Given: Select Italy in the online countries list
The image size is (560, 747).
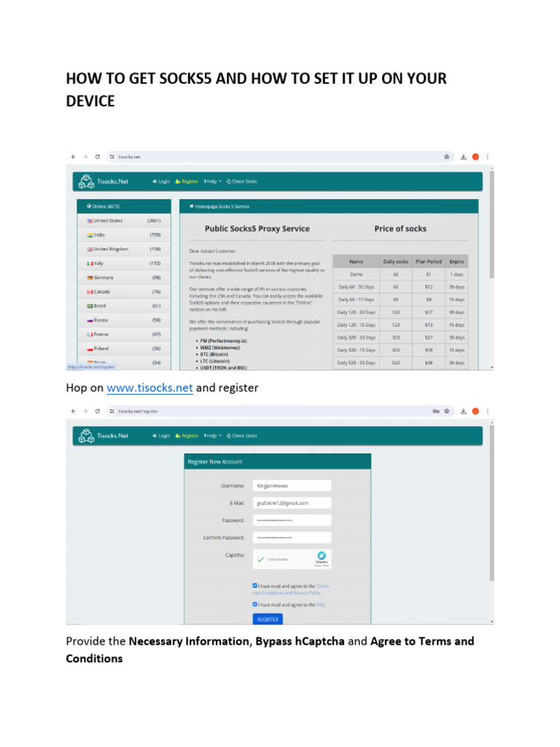Looking at the screenshot, I should (x=124, y=263).
